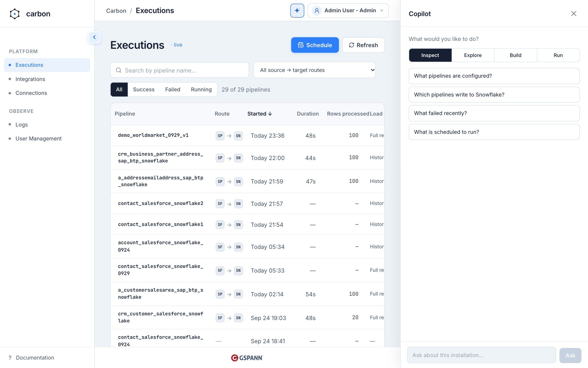Image resolution: width=588 pixels, height=368 pixels.
Task: Click the SP badge for a_customersalesarea_sap_btp_snowflake
Action: pyautogui.click(x=220, y=294)
